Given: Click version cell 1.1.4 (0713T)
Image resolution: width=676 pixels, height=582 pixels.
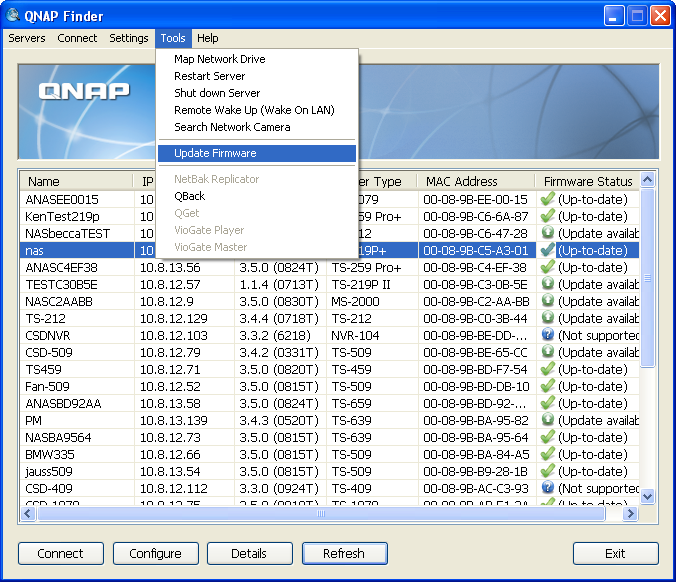Looking at the screenshot, I should pyautogui.click(x=279, y=285).
